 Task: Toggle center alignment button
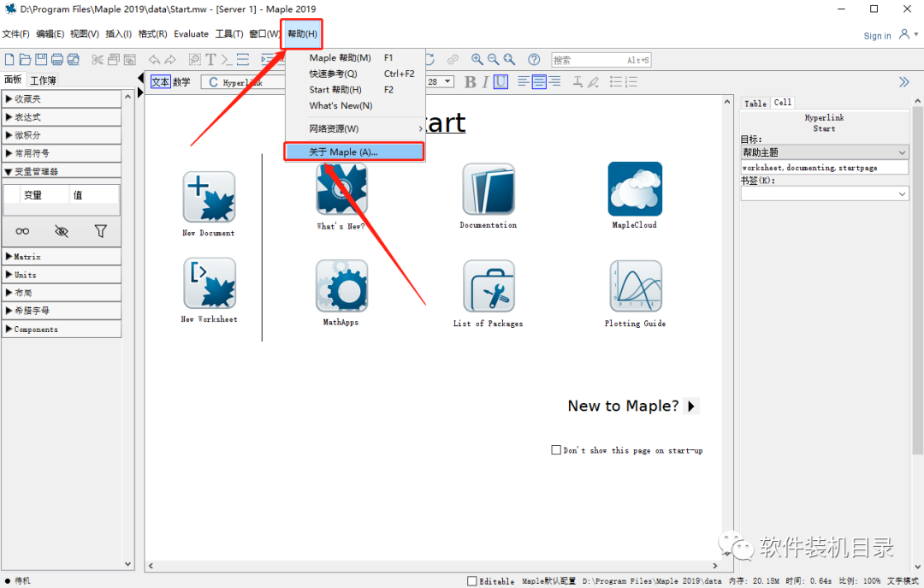539,82
